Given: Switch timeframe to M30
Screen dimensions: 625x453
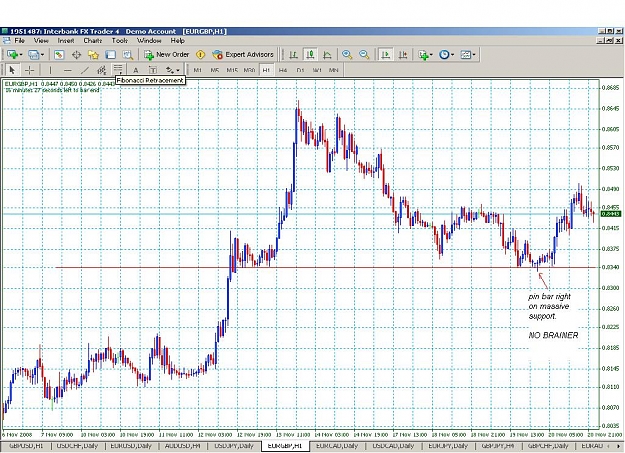Looking at the screenshot, I should click(249, 70).
